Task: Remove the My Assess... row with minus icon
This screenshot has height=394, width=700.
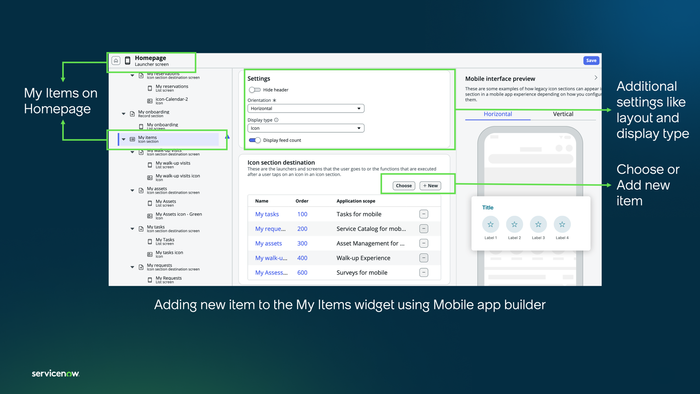Action: 424,273
